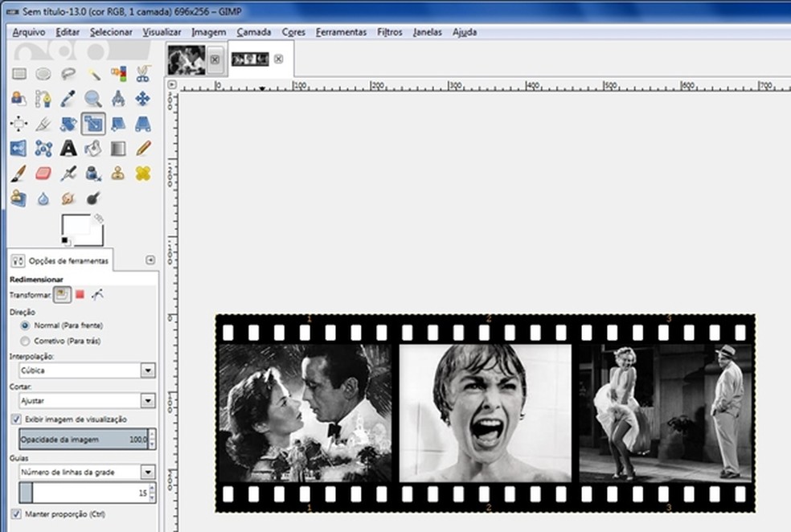Select the Pencil tool
This screenshot has height=532, width=791.
143,148
